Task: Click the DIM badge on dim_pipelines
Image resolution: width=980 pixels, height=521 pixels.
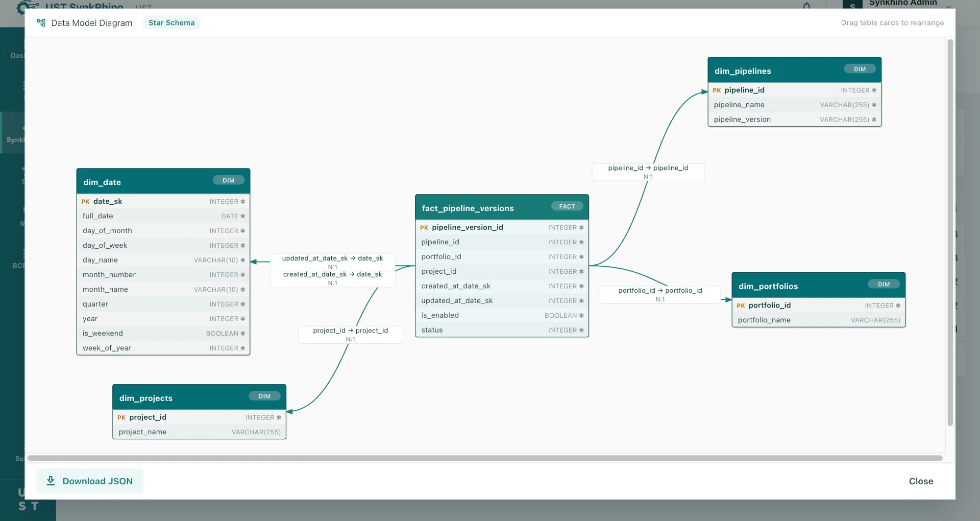Action: pos(859,69)
